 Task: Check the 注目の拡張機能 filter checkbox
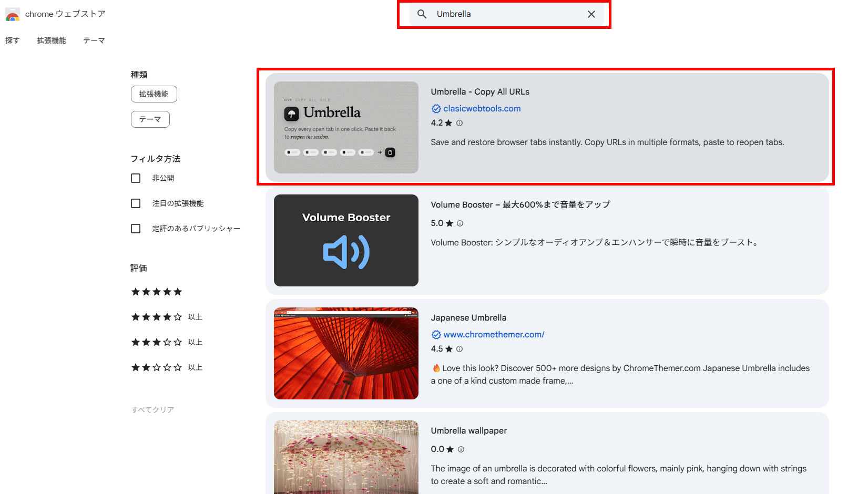tap(136, 203)
